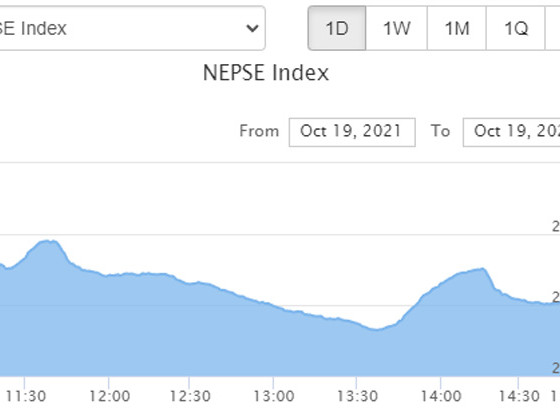The height and width of the screenshot is (420, 560).
Task: Click the 12:30 time axis label
Action: [190, 396]
